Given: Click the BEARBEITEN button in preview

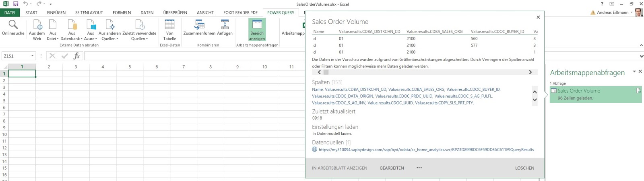Looking at the screenshot, I should pyautogui.click(x=392, y=168).
